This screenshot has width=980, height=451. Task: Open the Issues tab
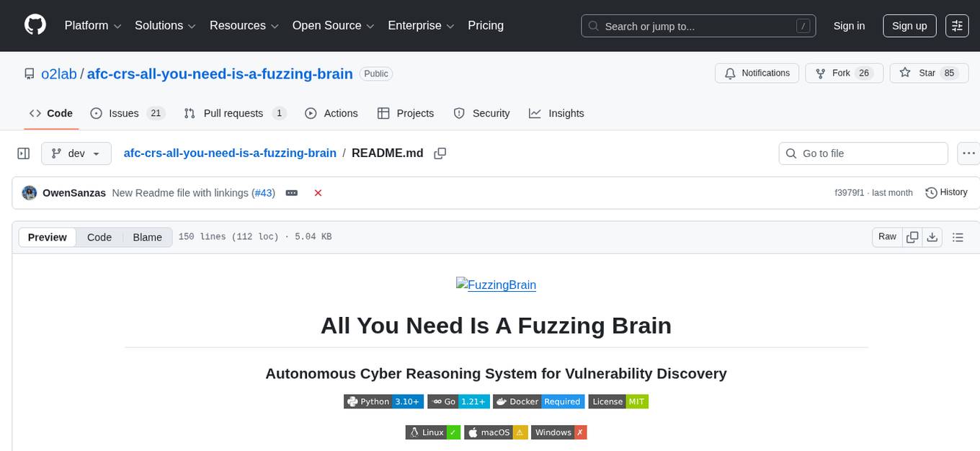click(123, 113)
